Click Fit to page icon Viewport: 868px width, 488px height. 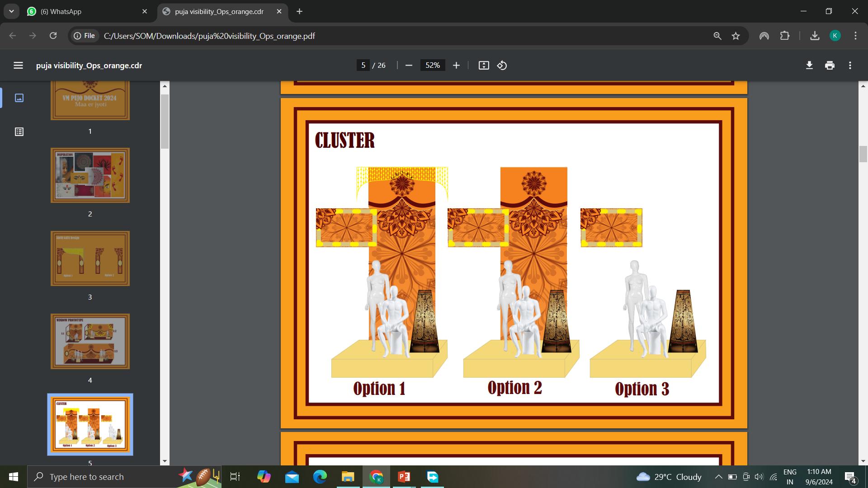tap(484, 66)
